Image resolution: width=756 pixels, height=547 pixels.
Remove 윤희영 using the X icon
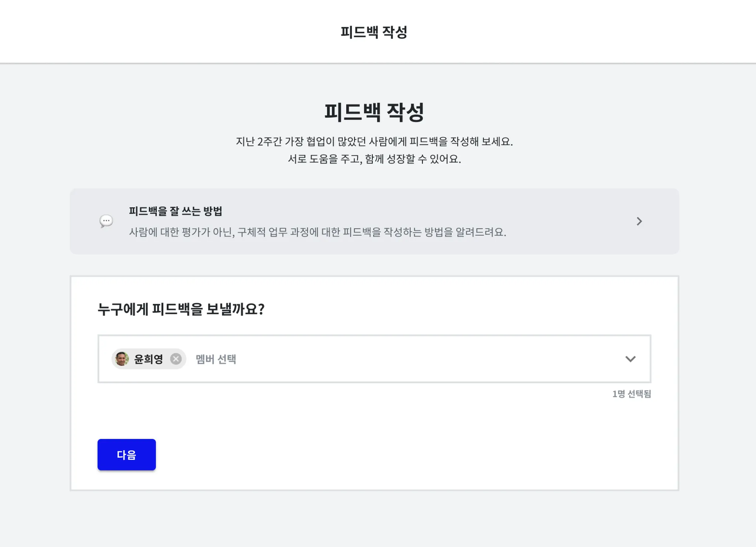pos(176,359)
